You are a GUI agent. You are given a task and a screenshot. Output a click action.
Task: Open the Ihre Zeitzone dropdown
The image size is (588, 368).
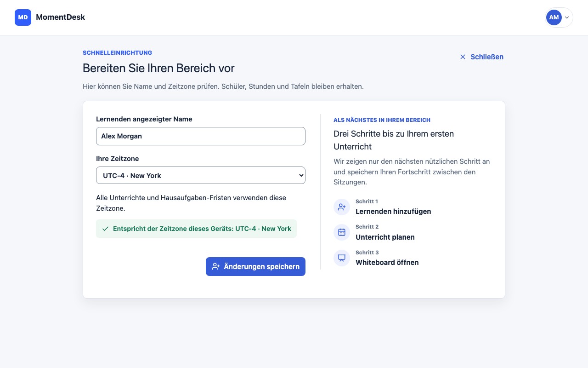coord(201,175)
